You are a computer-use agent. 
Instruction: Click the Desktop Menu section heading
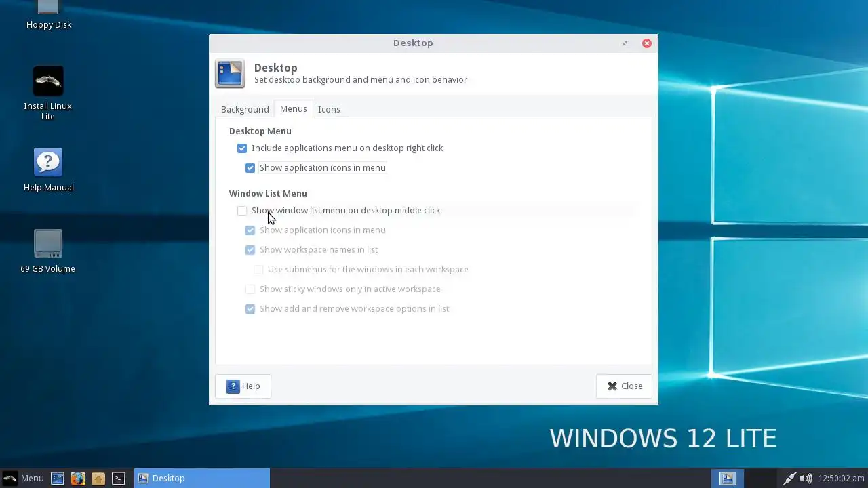[260, 131]
